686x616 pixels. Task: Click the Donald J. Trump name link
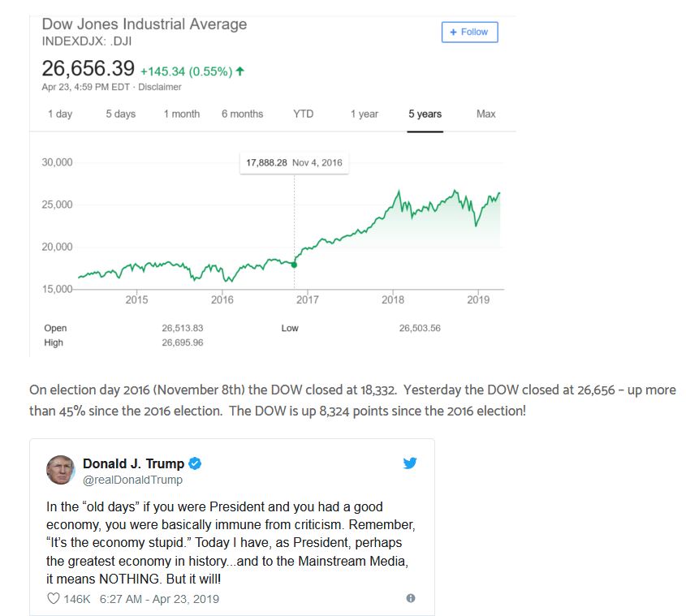[x=133, y=463]
